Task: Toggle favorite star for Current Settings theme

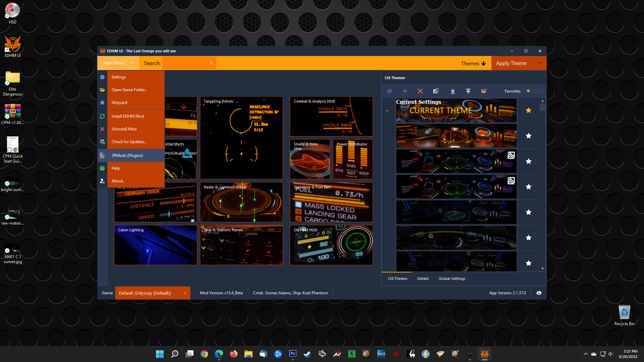Action: pos(528,110)
